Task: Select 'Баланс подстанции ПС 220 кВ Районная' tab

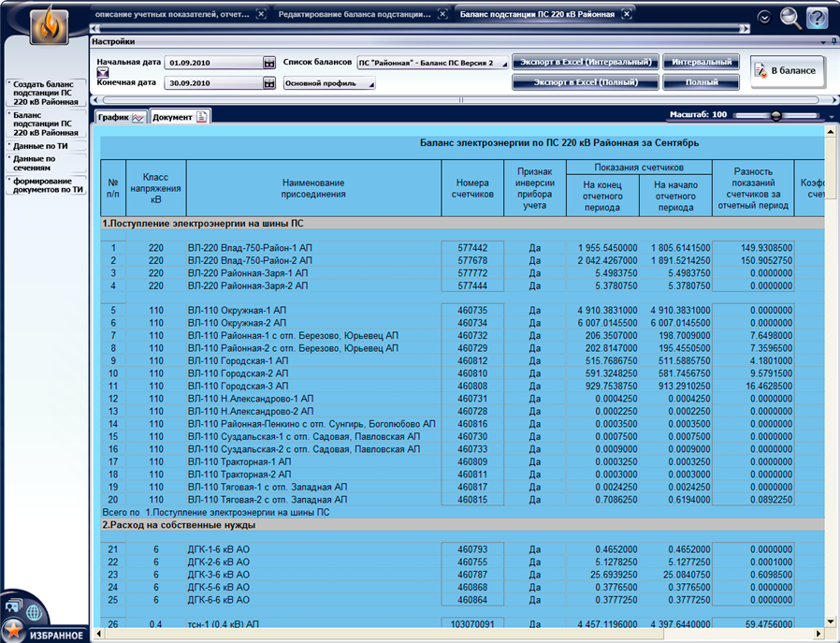Action: pyautogui.click(x=537, y=14)
